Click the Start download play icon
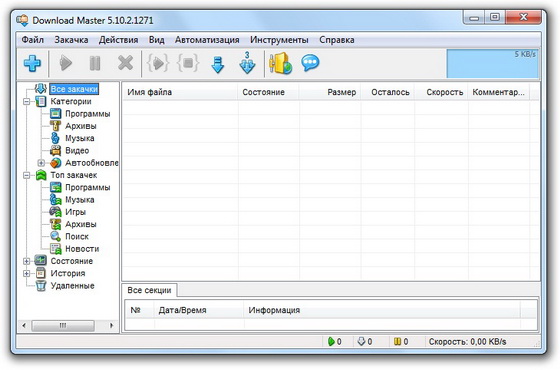This screenshot has width=560, height=370. (x=65, y=63)
